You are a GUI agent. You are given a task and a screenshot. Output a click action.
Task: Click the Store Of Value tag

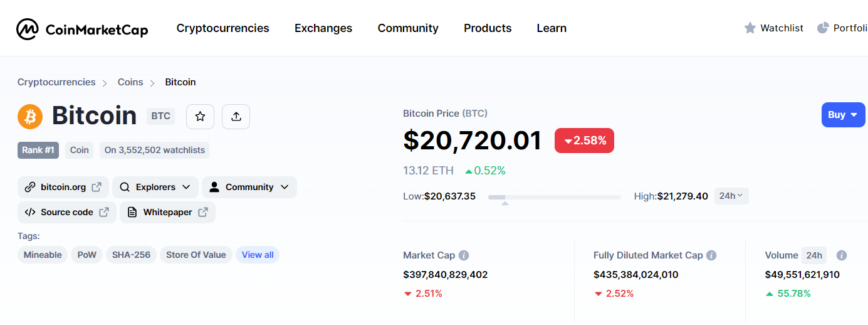pos(196,255)
